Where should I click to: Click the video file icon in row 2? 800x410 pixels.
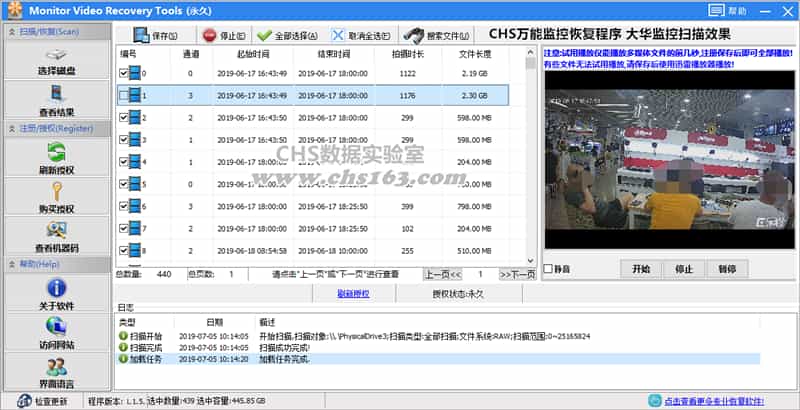click(x=135, y=117)
